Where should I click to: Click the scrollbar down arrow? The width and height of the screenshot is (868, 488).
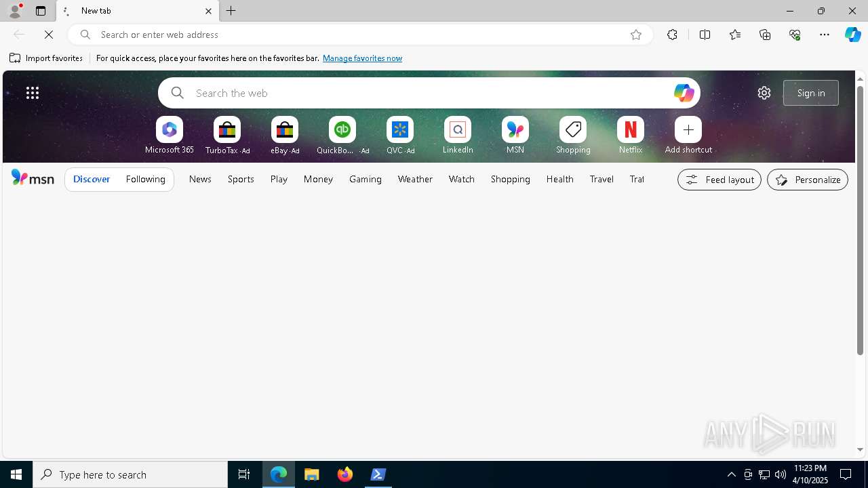(x=860, y=449)
